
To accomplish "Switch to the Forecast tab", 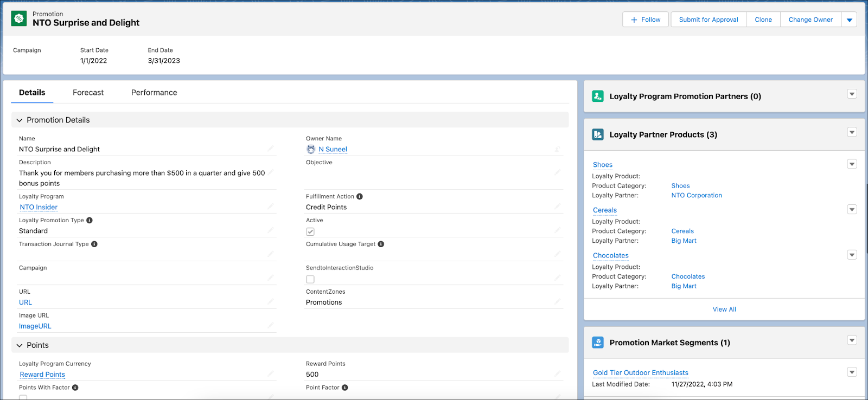I will click(x=88, y=93).
